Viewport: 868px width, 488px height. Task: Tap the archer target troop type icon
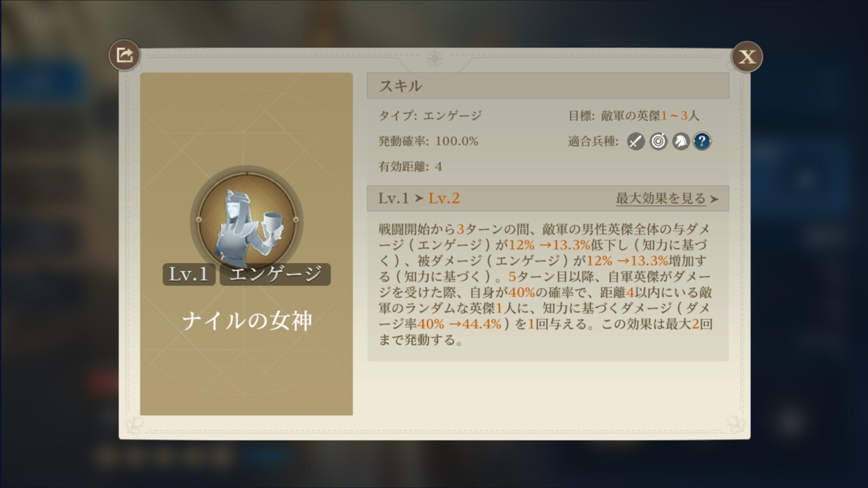point(658,142)
